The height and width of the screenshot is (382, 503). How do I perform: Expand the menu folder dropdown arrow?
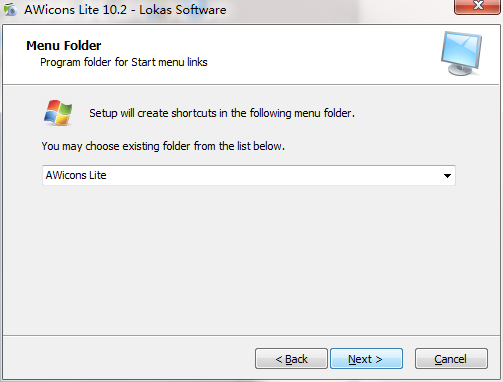point(447,176)
